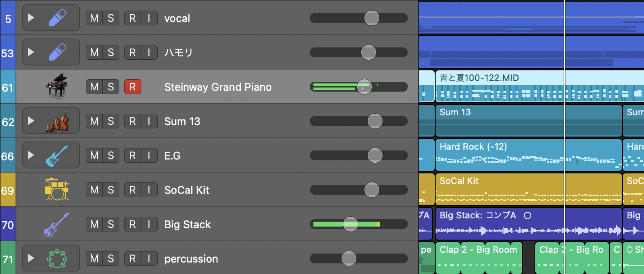Record-enable the E.G track
Image resolution: width=644 pixels, height=274 pixels.
click(132, 155)
